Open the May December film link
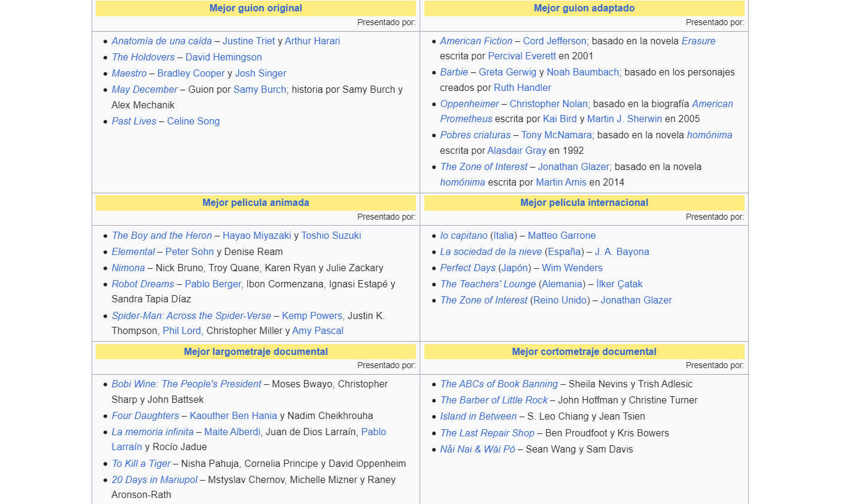 (x=145, y=90)
